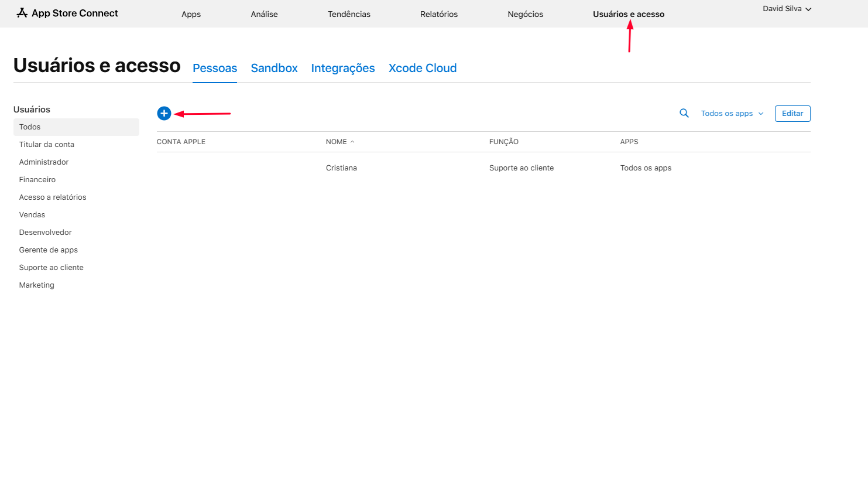The image size is (868, 495).
Task: Filter users by Administrador role
Action: click(x=44, y=162)
